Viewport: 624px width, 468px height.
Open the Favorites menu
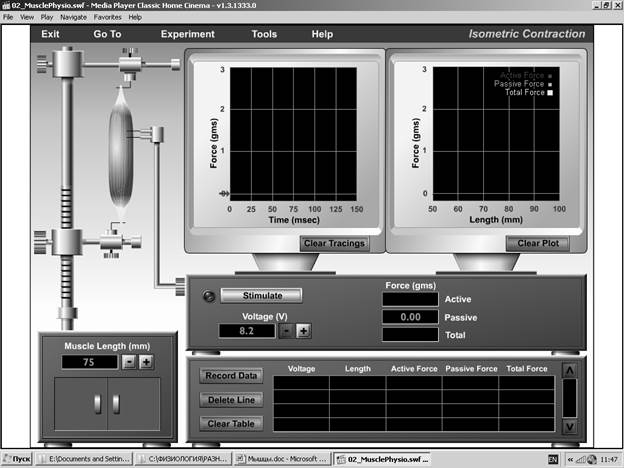coord(107,17)
